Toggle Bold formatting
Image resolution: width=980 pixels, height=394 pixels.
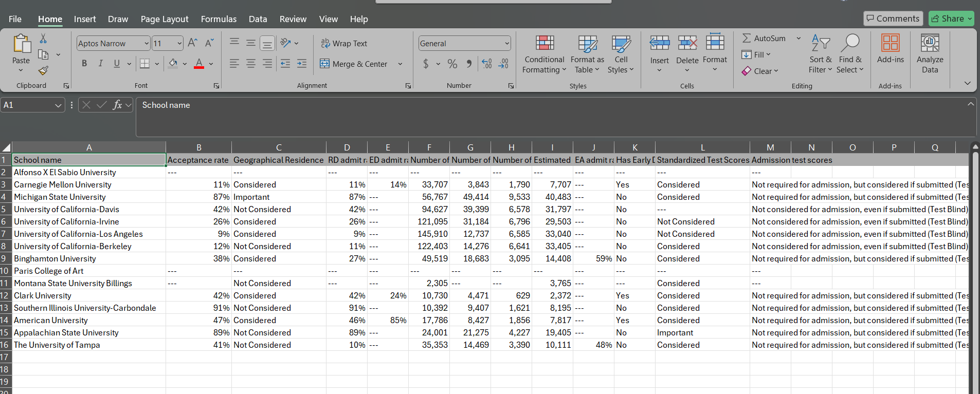point(84,64)
